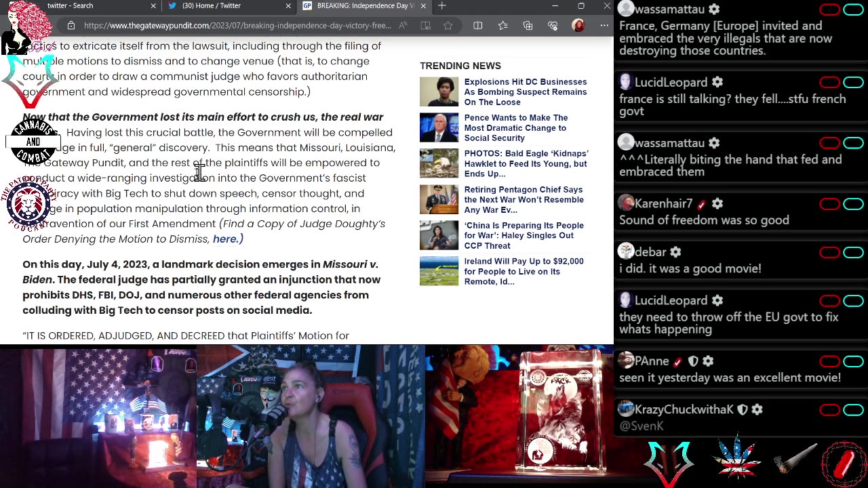Click Ireland island thumbnail in Trending News

439,271
